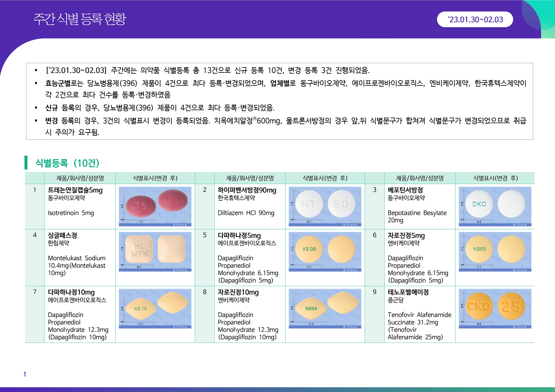This screenshot has height=392, width=555.
Task: Click the HL MTK square tablet image
Action: click(155, 251)
